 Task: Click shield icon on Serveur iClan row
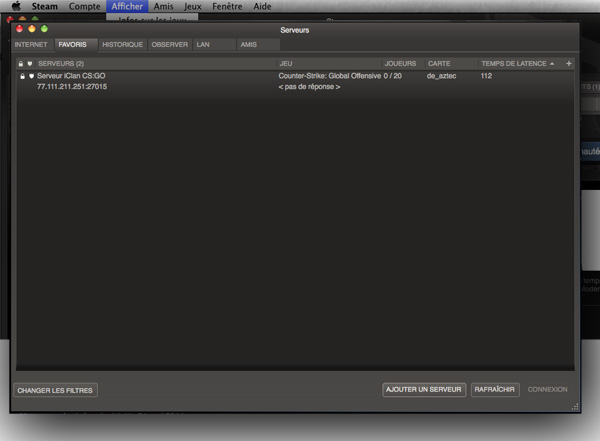coord(31,76)
